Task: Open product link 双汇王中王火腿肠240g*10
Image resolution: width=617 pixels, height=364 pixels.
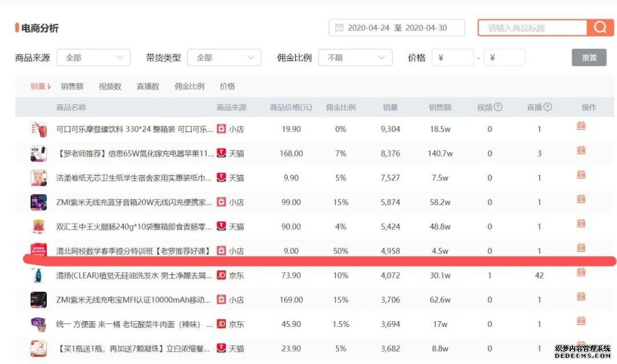Action: (x=134, y=227)
